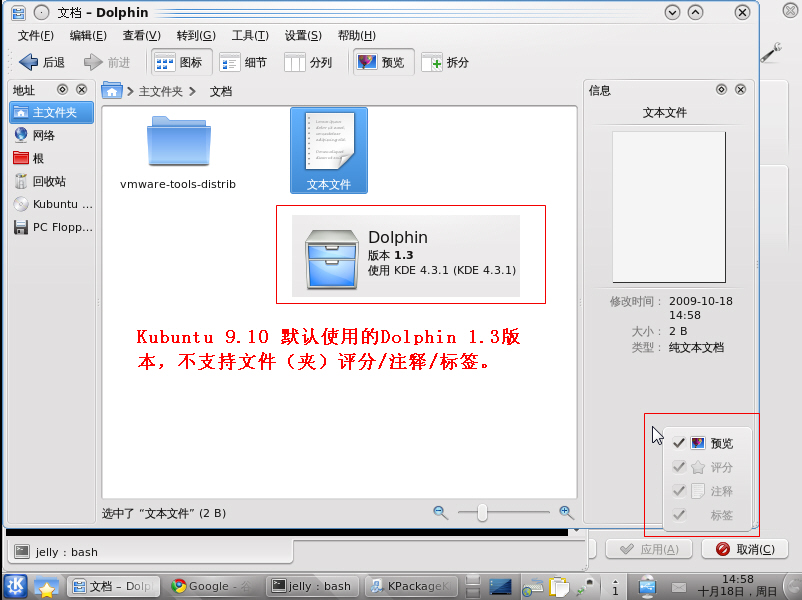Split the view with 拆分

[445, 62]
